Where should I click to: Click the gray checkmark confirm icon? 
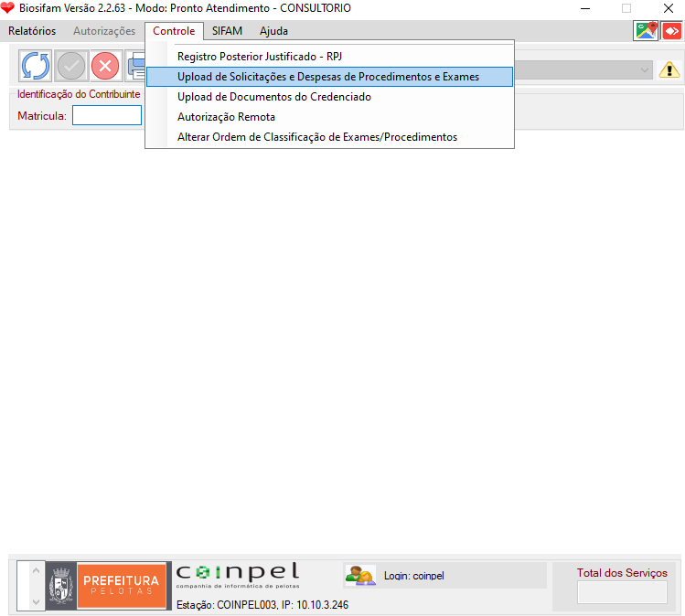(x=71, y=66)
